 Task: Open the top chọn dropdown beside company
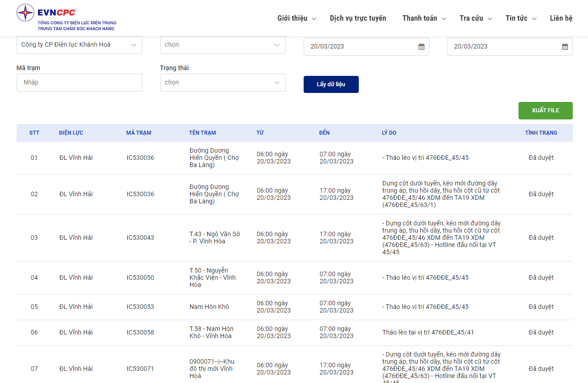(223, 45)
